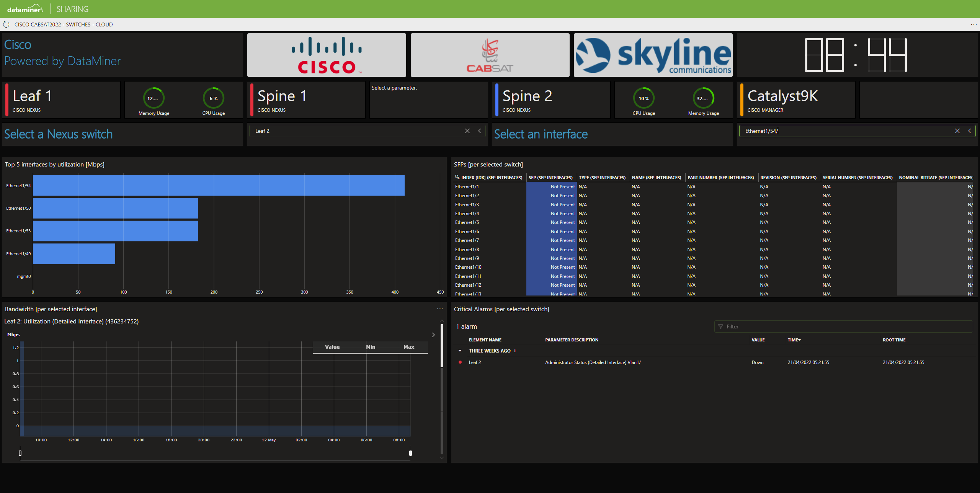980x493 pixels.
Task: Sort alarms by Root Time column
Action: (x=894, y=340)
